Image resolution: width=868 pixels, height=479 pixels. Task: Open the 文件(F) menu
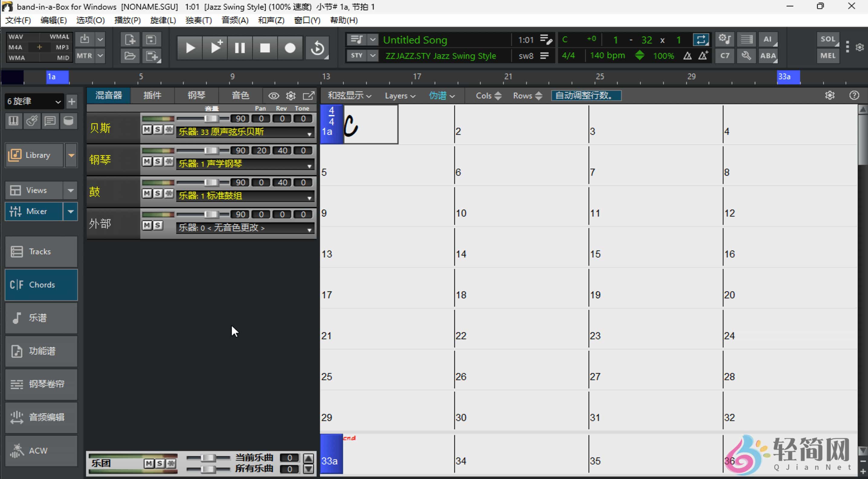[x=18, y=20]
